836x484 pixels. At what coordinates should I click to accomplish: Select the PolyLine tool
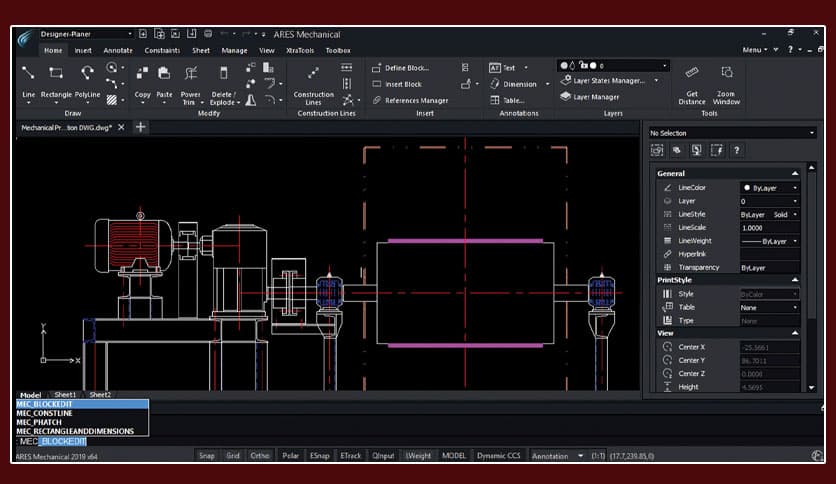tap(87, 72)
